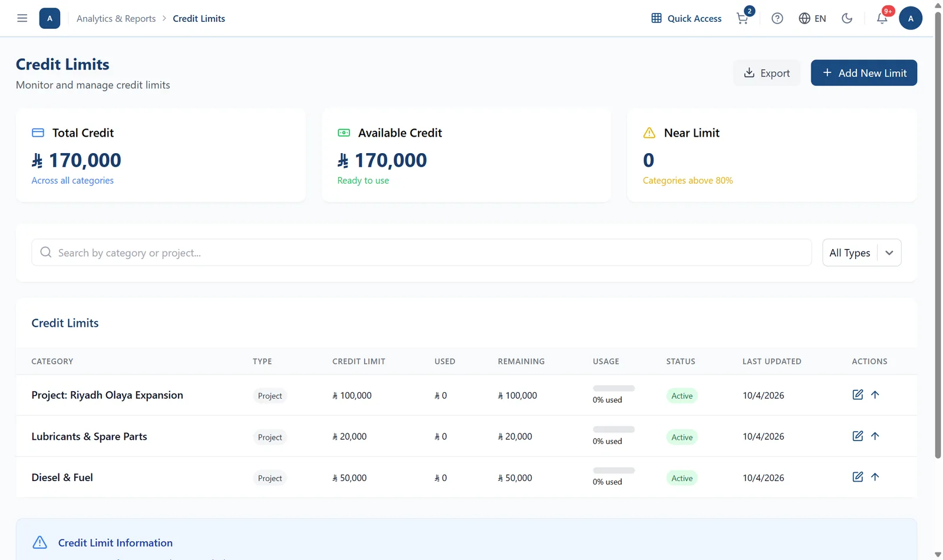The width and height of the screenshot is (943, 560).
Task: Export credit limits
Action: (767, 72)
